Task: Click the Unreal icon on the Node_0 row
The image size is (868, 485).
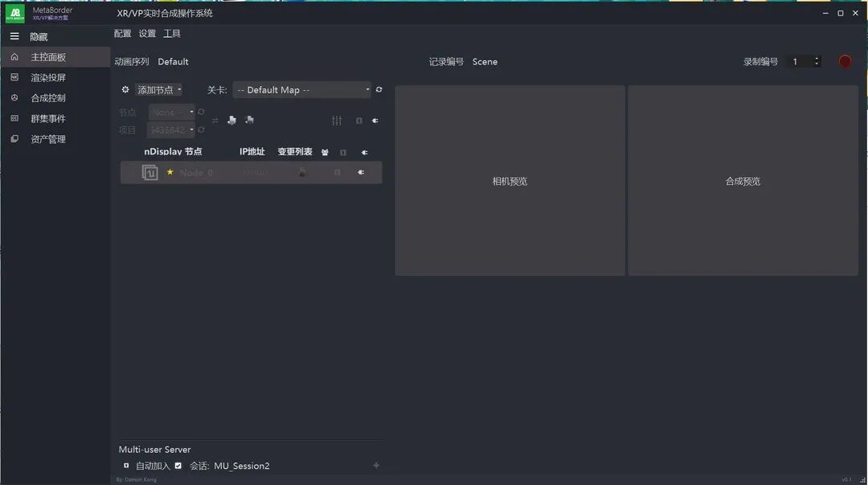Action: tap(150, 172)
